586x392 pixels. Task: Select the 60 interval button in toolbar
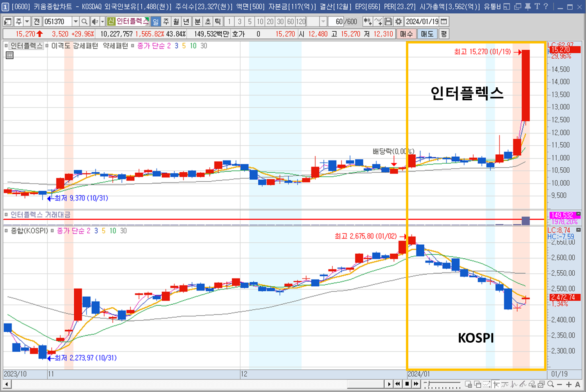click(x=290, y=22)
